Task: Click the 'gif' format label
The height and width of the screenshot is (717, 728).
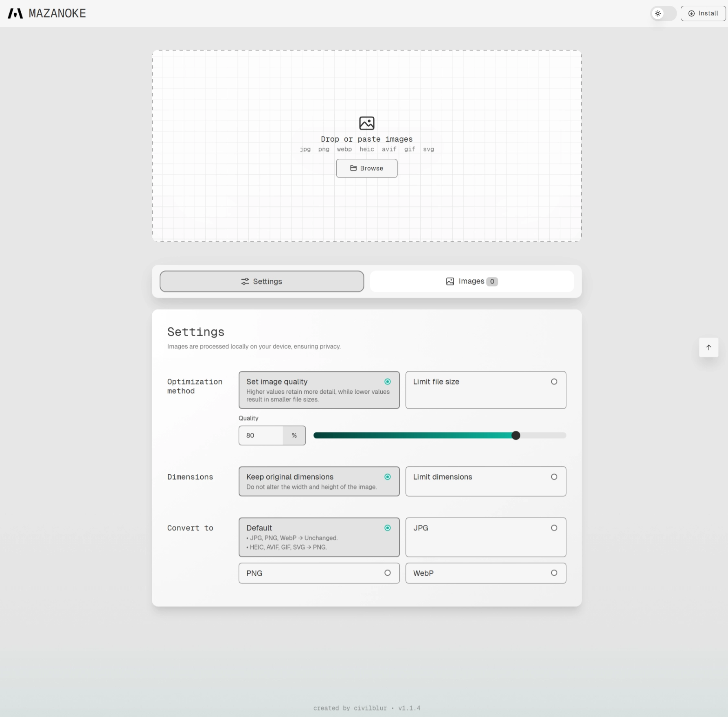Action: point(410,149)
